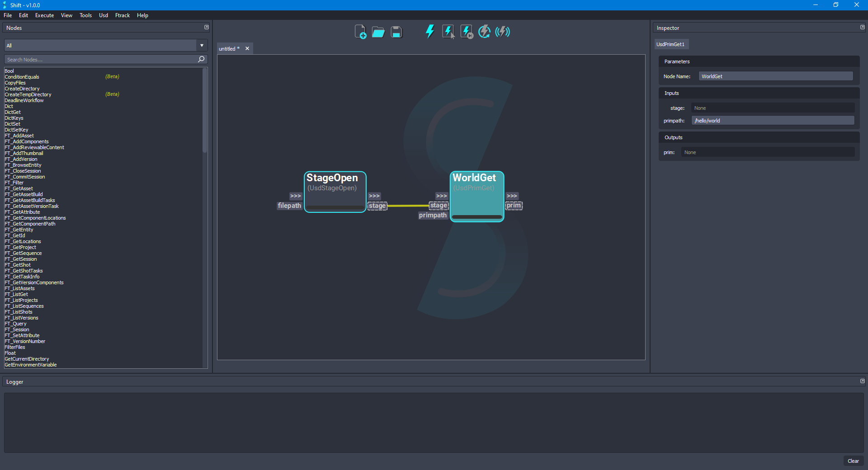Toggle continuous execution refresh
This screenshot has width=868, height=470.
point(484,32)
